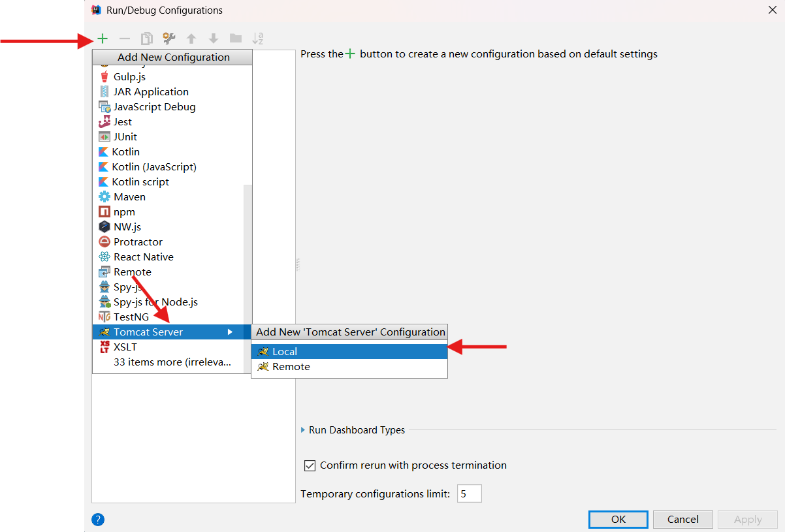Select npm configuration type

[x=168, y=211]
